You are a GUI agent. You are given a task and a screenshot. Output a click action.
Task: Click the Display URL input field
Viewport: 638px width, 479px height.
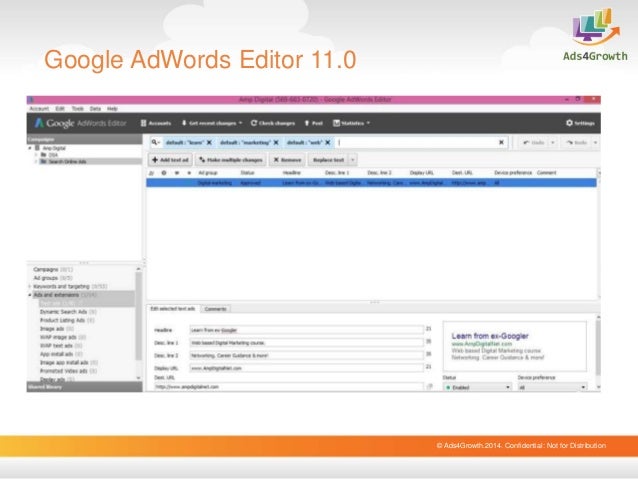pos(306,368)
